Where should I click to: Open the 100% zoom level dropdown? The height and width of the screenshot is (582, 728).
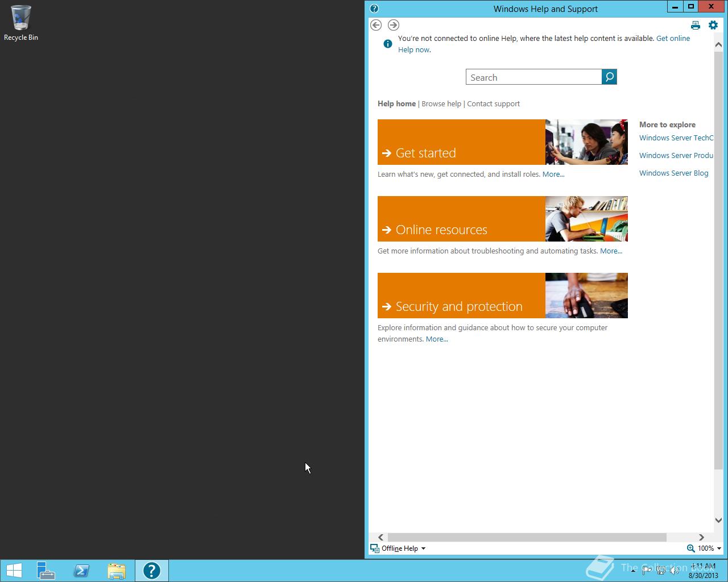(709, 548)
